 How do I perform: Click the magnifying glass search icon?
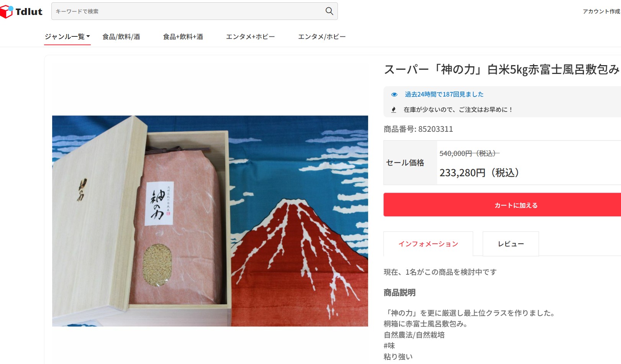[x=329, y=11]
